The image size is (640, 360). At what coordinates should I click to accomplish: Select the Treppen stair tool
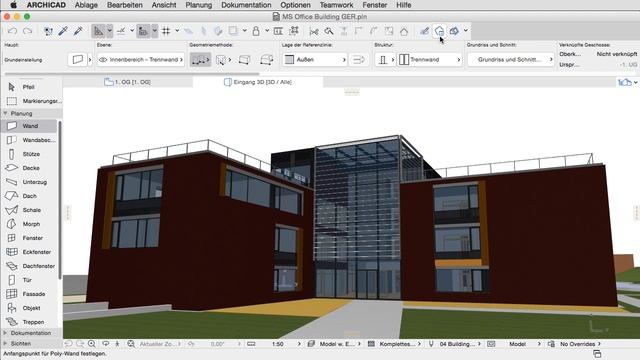pyautogui.click(x=29, y=322)
